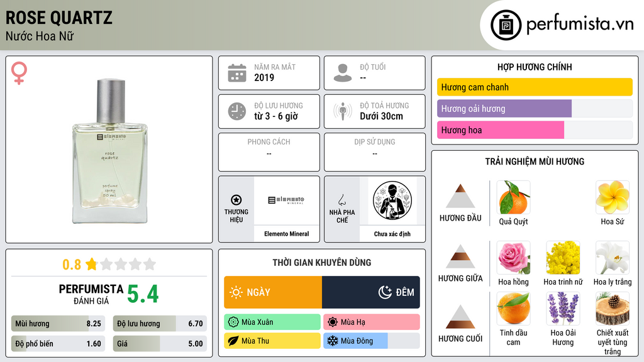
Task: Click the nose icon above Nhà pha chế
Action: [341, 200]
